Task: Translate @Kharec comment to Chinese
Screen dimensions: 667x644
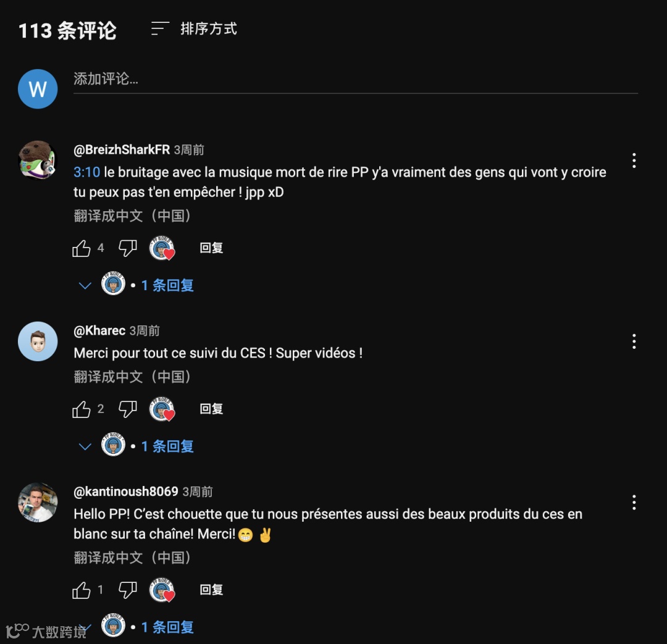Action: pyautogui.click(x=132, y=377)
